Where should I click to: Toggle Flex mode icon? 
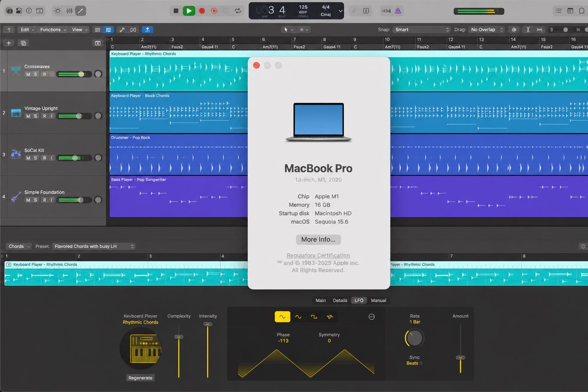(x=133, y=29)
